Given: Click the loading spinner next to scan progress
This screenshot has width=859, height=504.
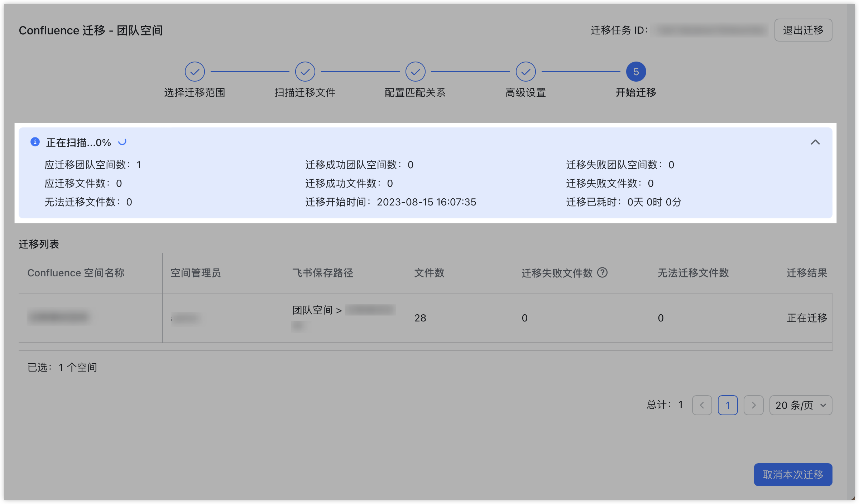Looking at the screenshot, I should click(122, 142).
